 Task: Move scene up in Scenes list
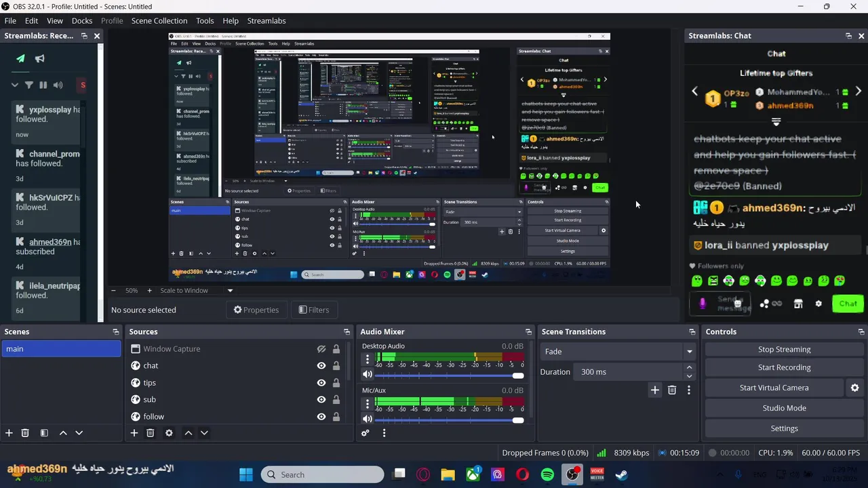coord(63,432)
